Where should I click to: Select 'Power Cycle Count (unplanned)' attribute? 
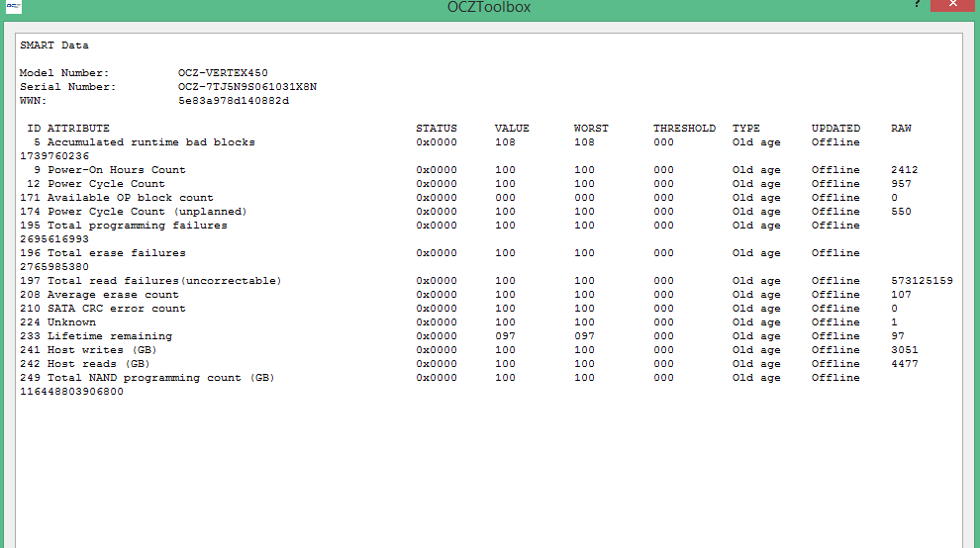point(147,212)
